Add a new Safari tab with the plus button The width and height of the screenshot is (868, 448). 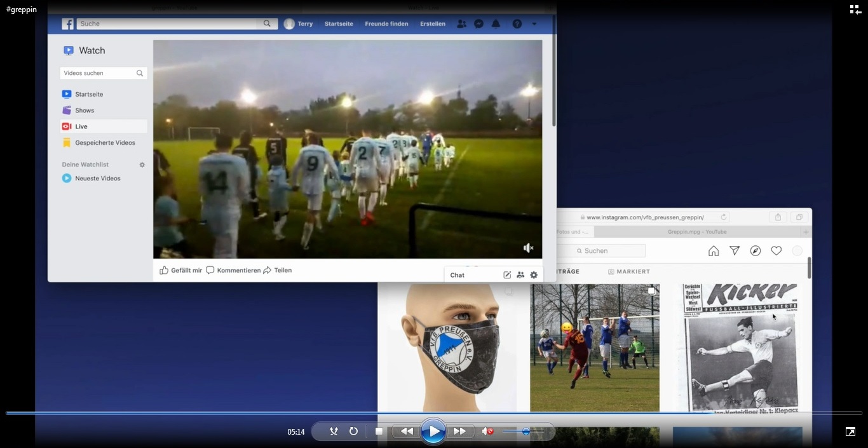806,232
